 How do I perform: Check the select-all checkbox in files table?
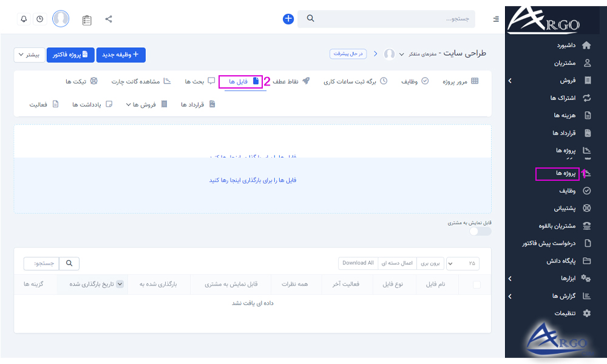click(475, 285)
